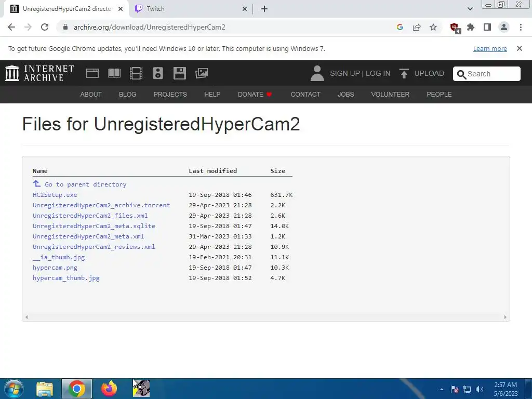Dismiss the Chrome update notice
Screen dimensions: 532x399
(519, 48)
